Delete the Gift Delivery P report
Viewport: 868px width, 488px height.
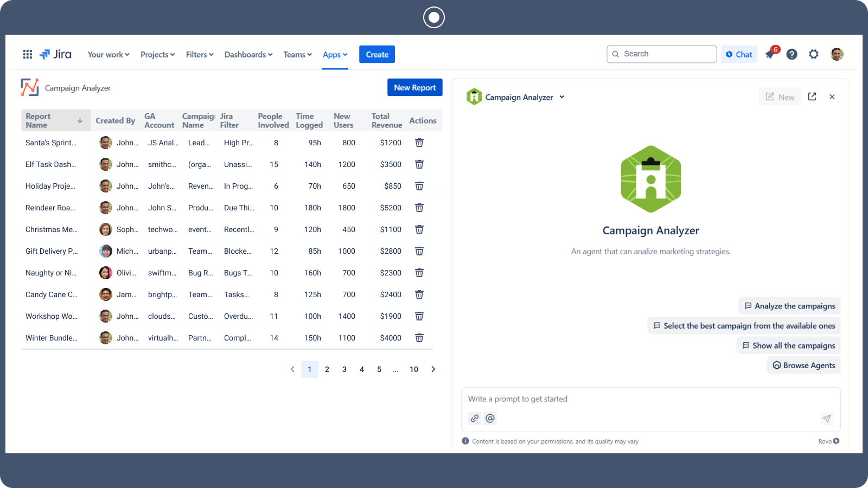pyautogui.click(x=419, y=251)
